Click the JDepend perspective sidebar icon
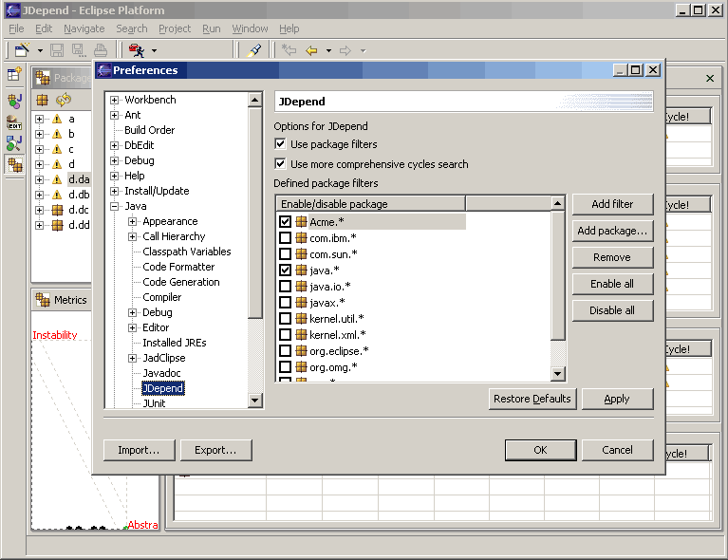Viewport: 728px width, 560px height. pyautogui.click(x=14, y=164)
